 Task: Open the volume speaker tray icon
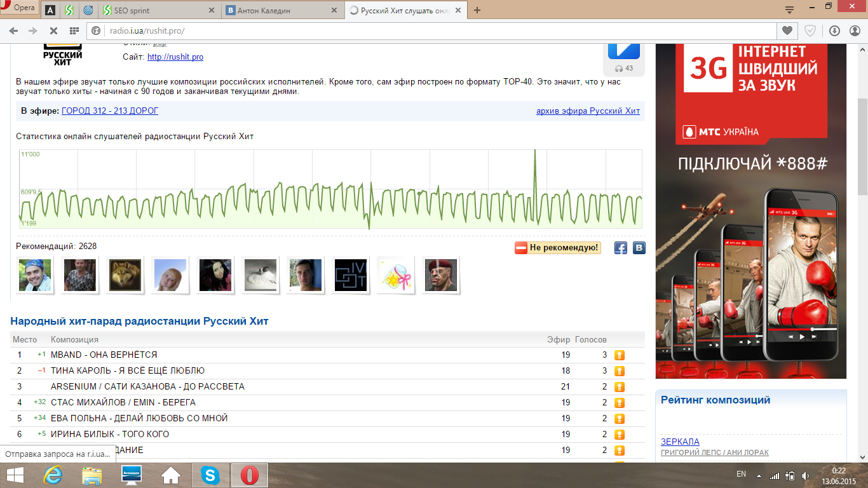[805, 475]
